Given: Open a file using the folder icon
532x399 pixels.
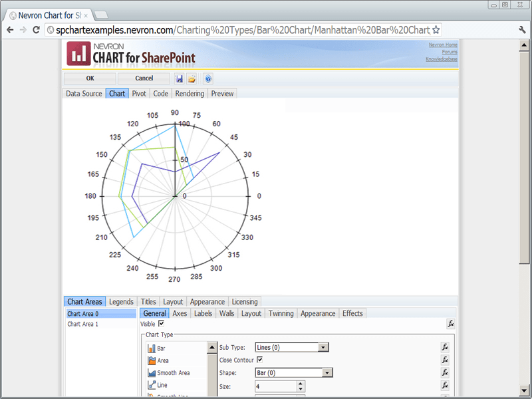Looking at the screenshot, I should point(192,78).
